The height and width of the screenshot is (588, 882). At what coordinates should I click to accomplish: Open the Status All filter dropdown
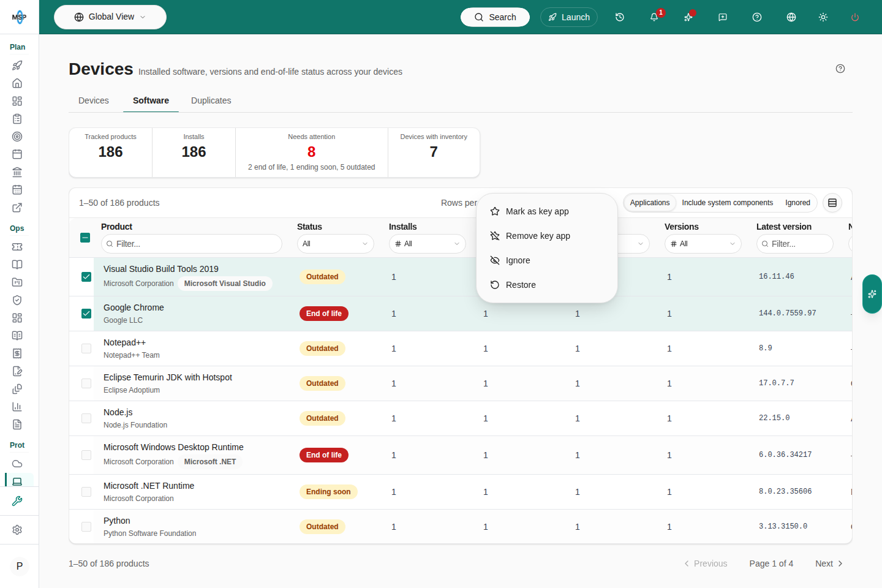coord(336,244)
